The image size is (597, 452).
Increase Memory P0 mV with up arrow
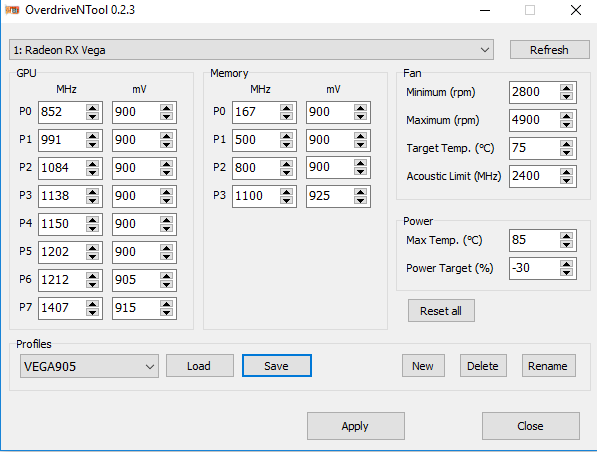tap(360, 108)
